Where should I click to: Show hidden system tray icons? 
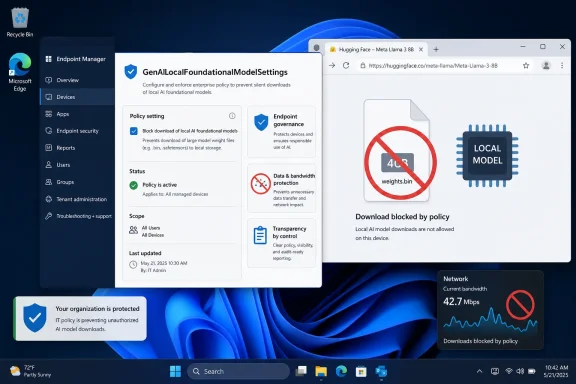(479, 372)
